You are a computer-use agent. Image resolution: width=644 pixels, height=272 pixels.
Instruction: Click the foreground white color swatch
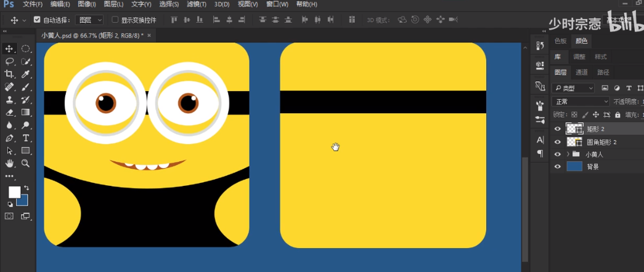point(14,192)
